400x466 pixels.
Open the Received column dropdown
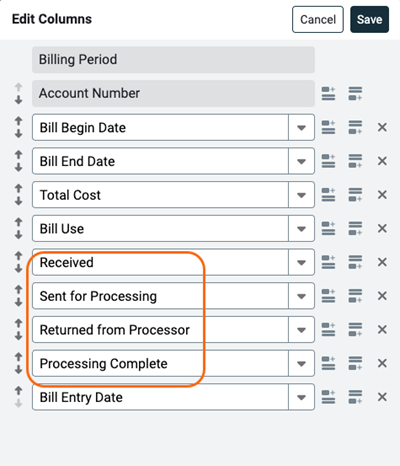[x=301, y=262]
